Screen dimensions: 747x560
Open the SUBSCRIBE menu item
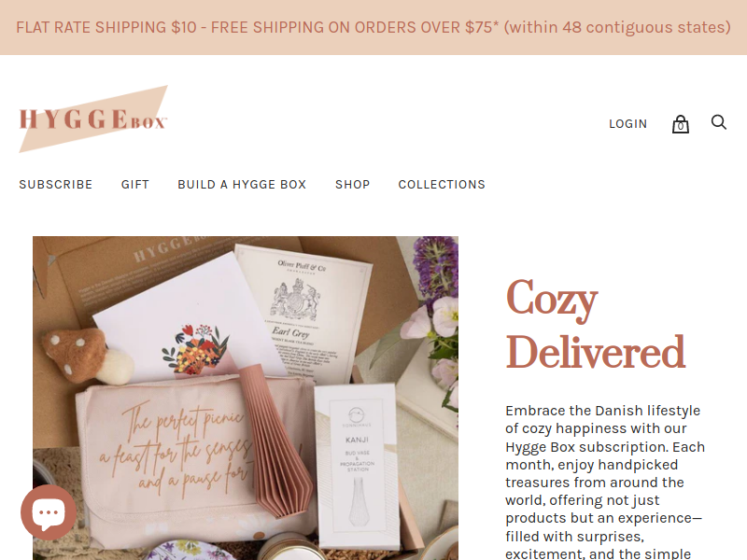coord(56,184)
